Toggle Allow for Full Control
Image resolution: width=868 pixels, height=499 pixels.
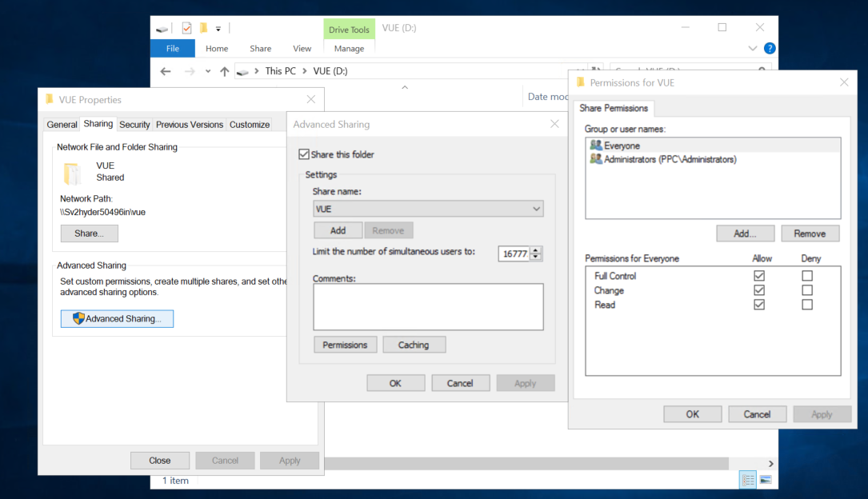pyautogui.click(x=759, y=276)
